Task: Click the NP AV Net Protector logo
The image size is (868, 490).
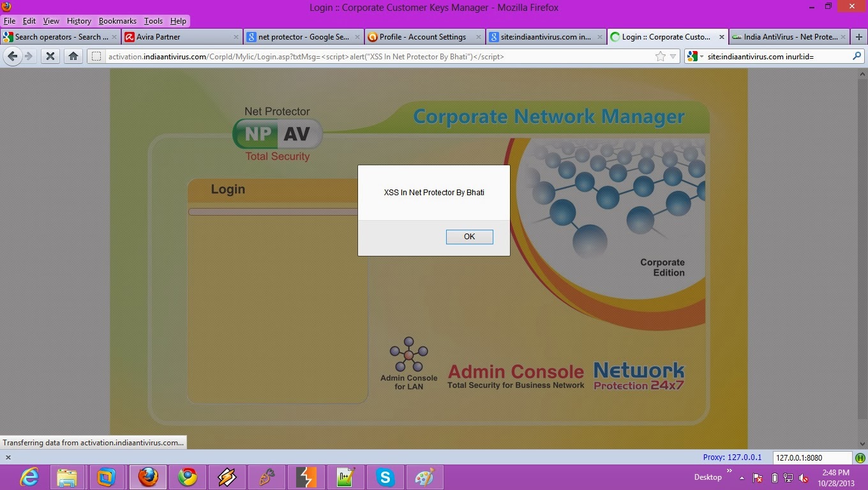Action: [277, 134]
